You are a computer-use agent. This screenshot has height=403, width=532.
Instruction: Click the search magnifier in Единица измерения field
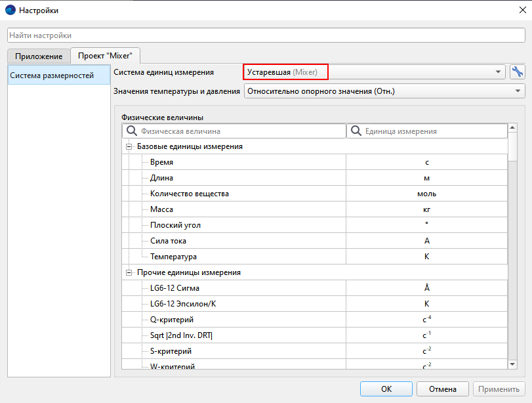[355, 131]
